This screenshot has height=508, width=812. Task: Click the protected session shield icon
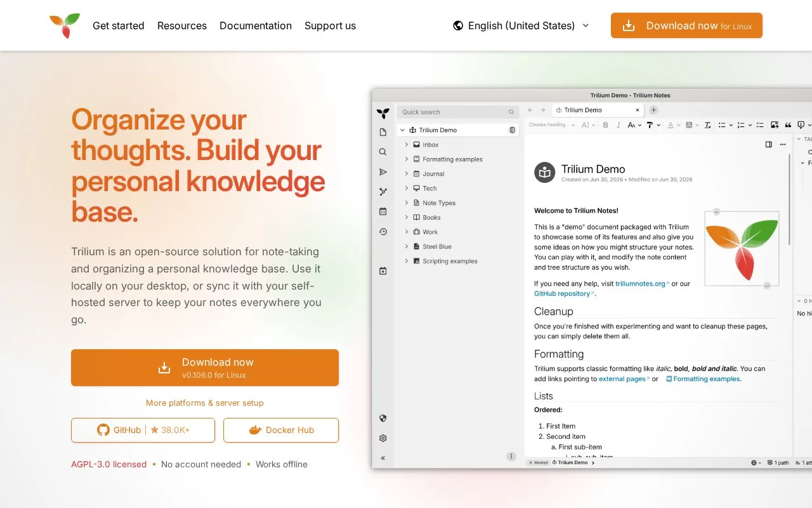click(383, 418)
